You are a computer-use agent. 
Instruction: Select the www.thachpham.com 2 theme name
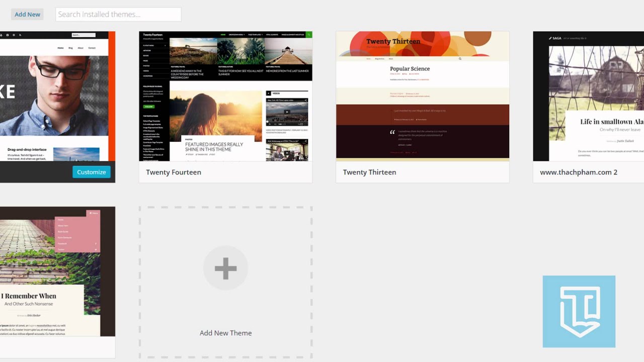579,172
